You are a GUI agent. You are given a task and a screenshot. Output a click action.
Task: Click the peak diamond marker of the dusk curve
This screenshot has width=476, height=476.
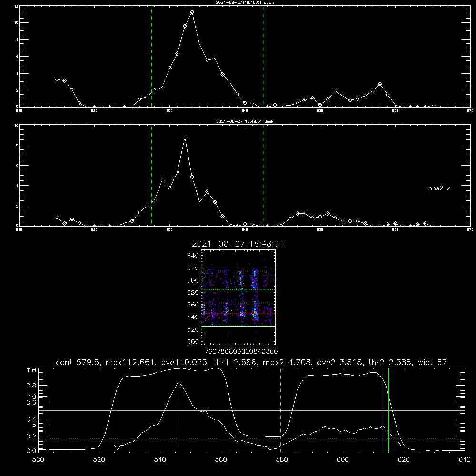click(x=185, y=138)
